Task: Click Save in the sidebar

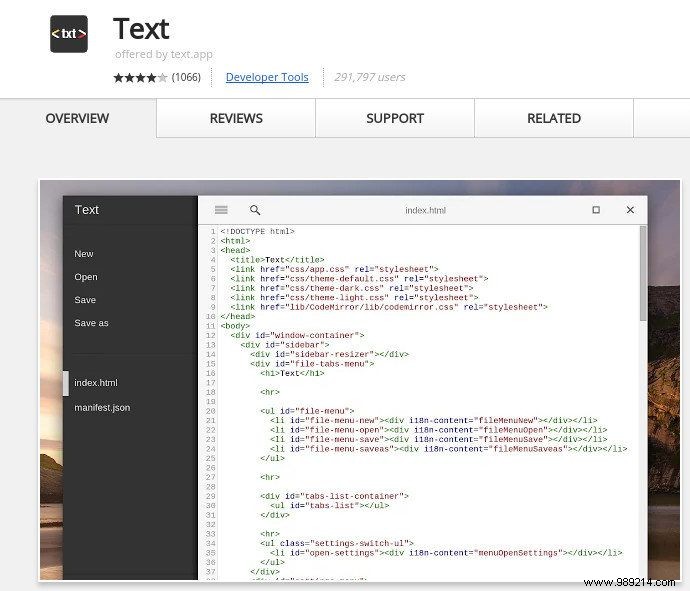Action: click(85, 300)
